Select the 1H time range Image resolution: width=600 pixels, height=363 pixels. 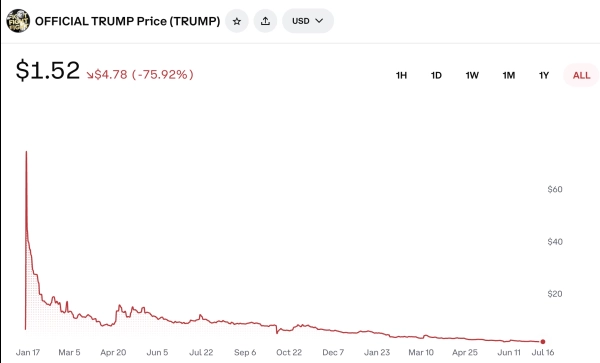(x=401, y=75)
